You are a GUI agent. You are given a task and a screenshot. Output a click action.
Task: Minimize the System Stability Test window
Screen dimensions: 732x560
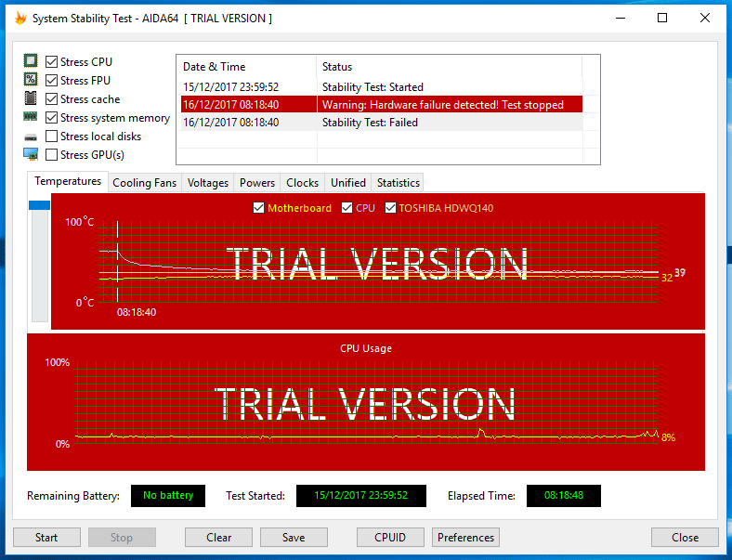click(x=621, y=19)
